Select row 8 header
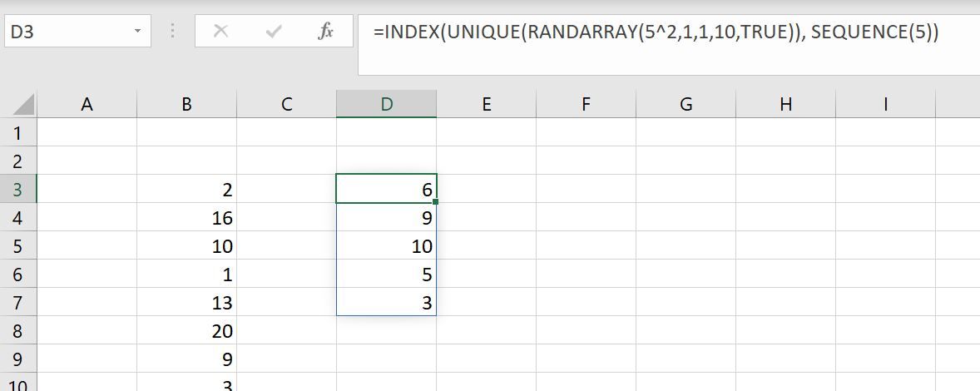This screenshot has width=980, height=391. (18, 330)
